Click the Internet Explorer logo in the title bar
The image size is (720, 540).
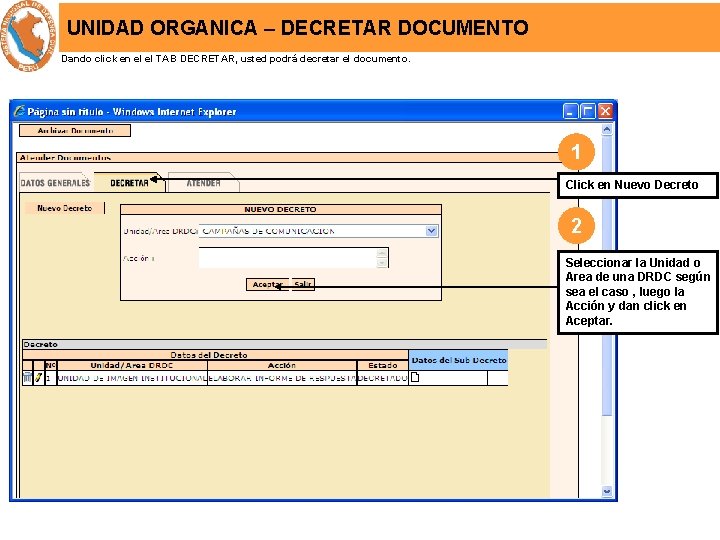coord(19,111)
